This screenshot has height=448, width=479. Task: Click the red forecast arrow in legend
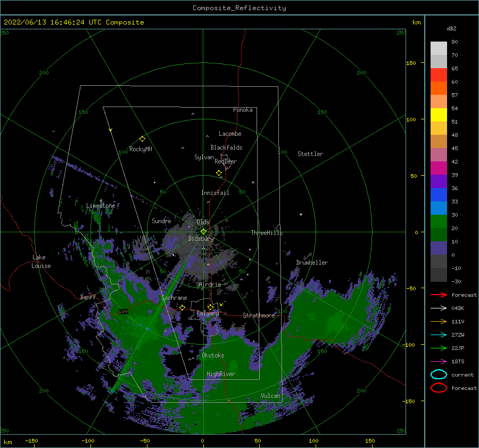pos(439,295)
